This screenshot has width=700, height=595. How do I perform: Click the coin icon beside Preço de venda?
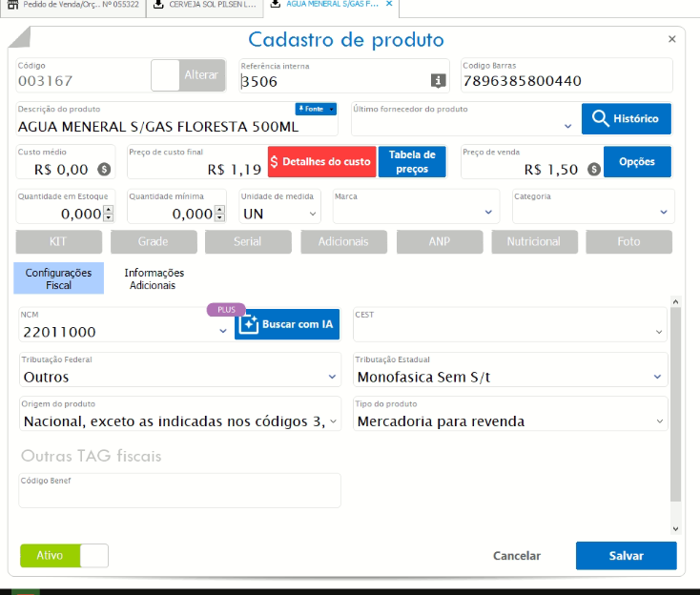pyautogui.click(x=593, y=170)
